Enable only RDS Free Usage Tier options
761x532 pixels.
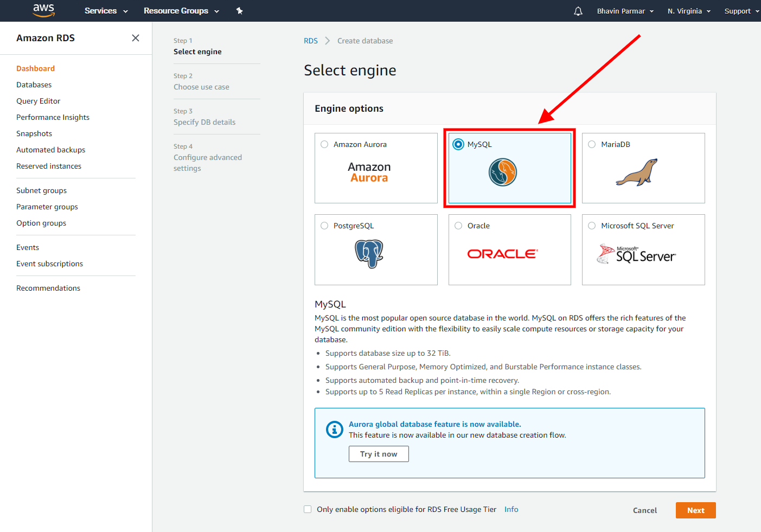click(308, 509)
